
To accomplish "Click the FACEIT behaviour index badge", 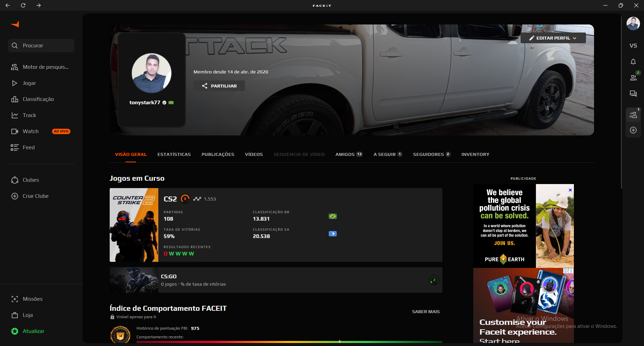I will (120, 335).
